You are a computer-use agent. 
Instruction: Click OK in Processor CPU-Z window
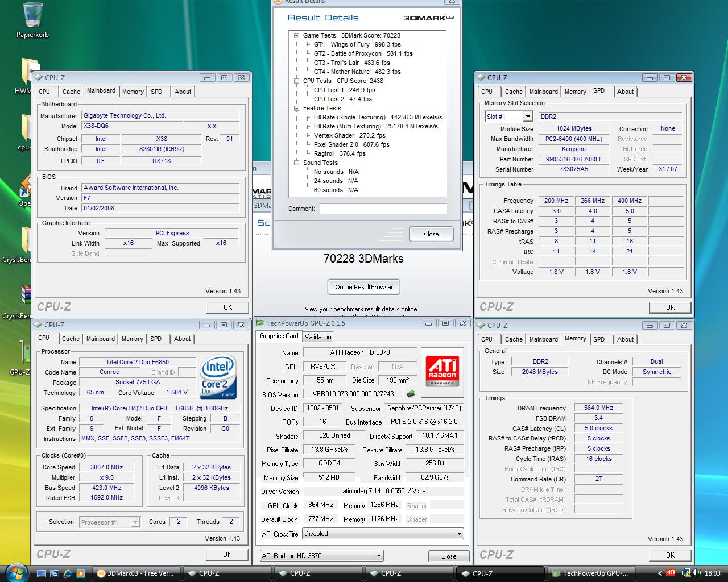coord(227,554)
